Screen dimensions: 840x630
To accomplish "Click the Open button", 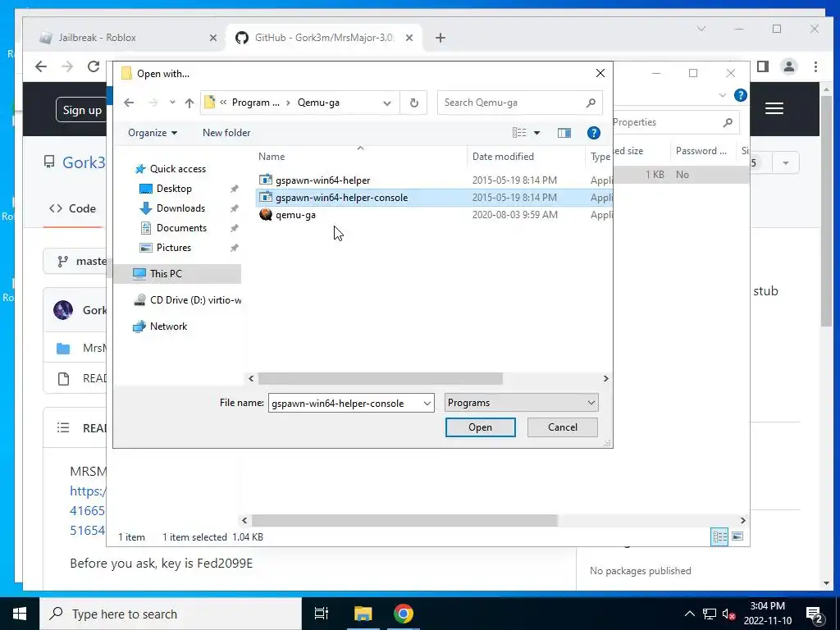I will (480, 427).
